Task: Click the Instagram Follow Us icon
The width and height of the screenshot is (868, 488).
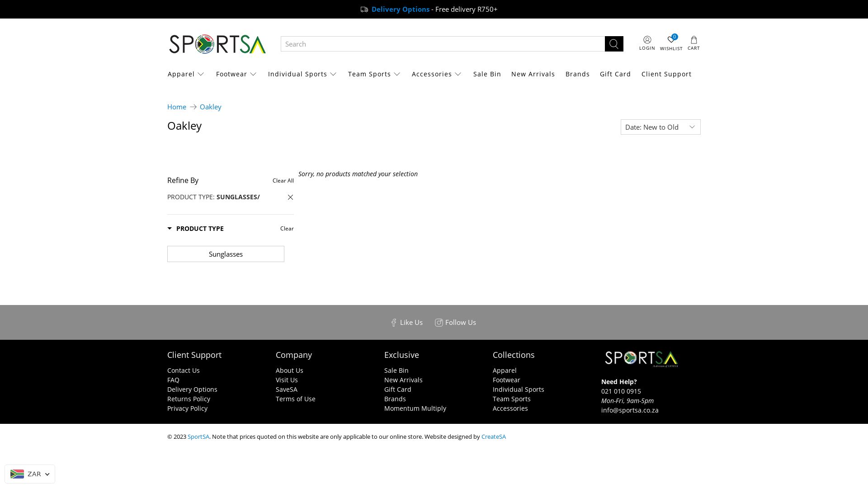Action: click(439, 323)
